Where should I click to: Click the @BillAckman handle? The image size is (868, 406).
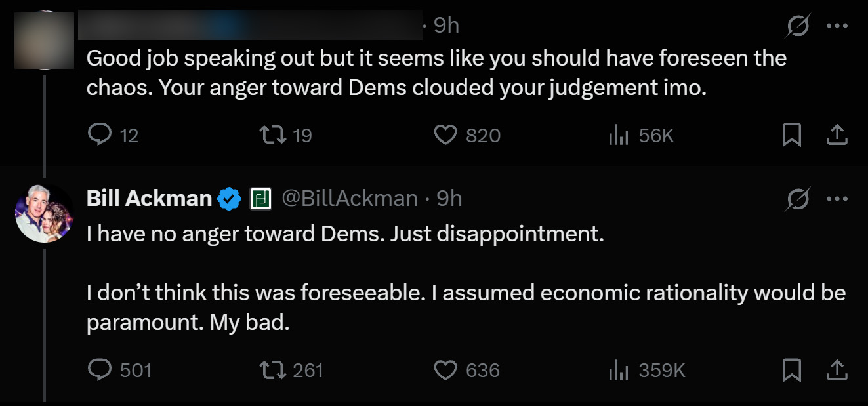click(349, 198)
